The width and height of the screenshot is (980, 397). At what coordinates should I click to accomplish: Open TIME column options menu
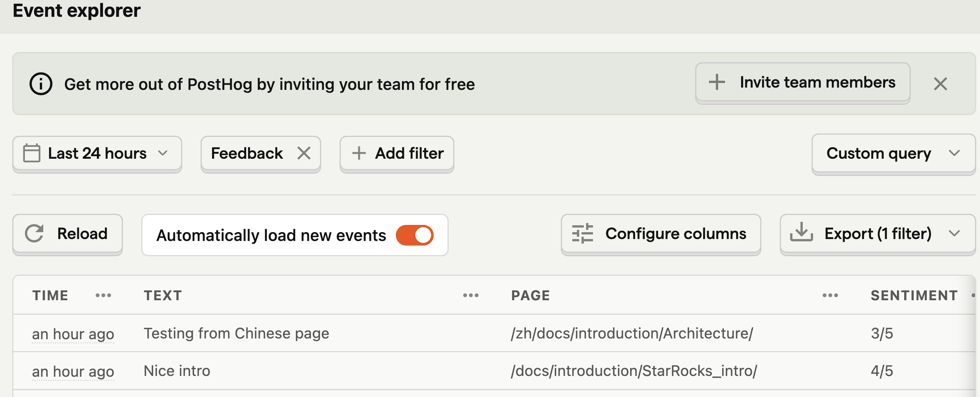pyautogui.click(x=103, y=295)
